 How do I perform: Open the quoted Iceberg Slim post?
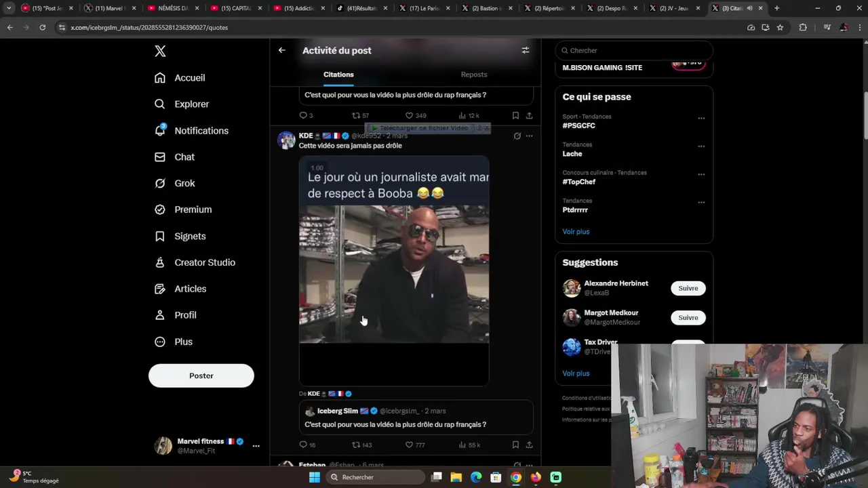tap(416, 418)
